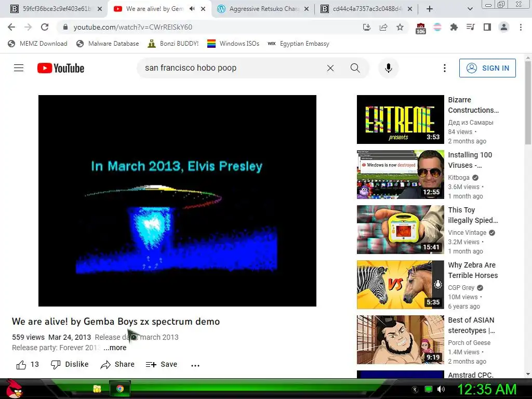Click the Why Zebra Are Terrible Horses title
Image resolution: width=532 pixels, height=399 pixels.
[473, 270]
